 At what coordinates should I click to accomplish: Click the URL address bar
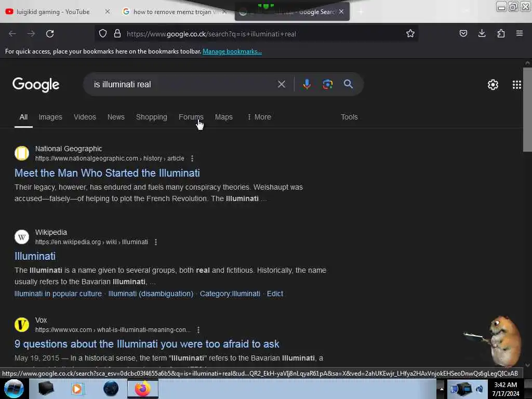tap(256, 34)
